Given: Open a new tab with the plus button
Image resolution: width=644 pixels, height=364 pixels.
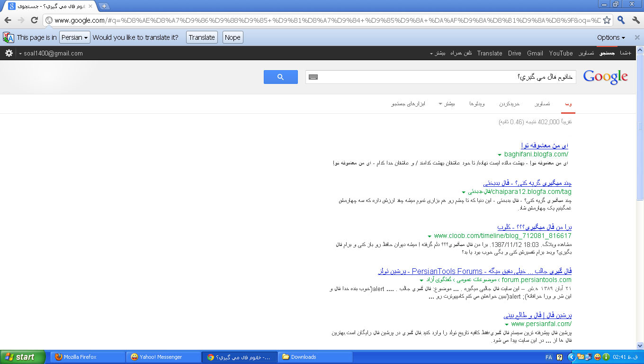Looking at the screenshot, I should (104, 6).
